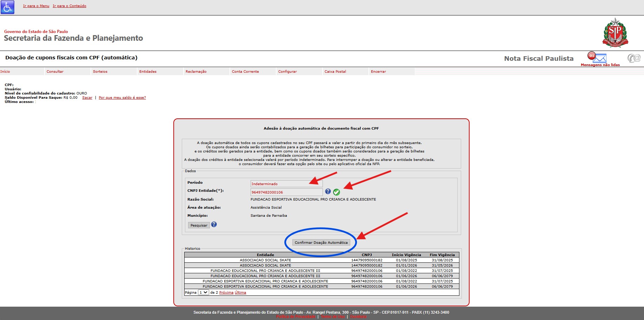Follow the 'Ir para o Menu' link

36,6
